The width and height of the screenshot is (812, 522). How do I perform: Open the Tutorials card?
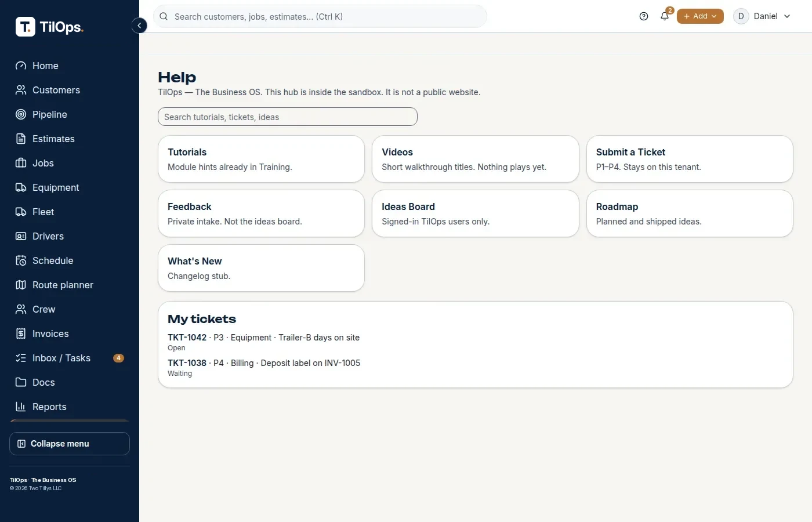261,159
